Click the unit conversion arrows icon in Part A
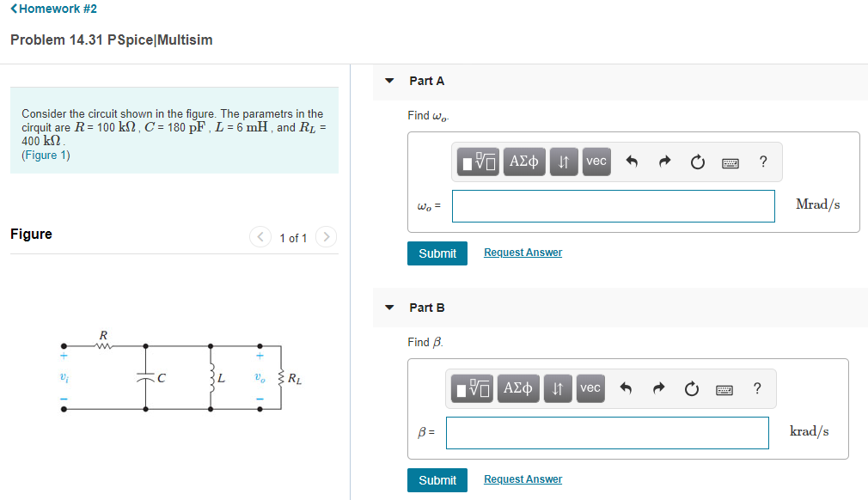 click(564, 162)
